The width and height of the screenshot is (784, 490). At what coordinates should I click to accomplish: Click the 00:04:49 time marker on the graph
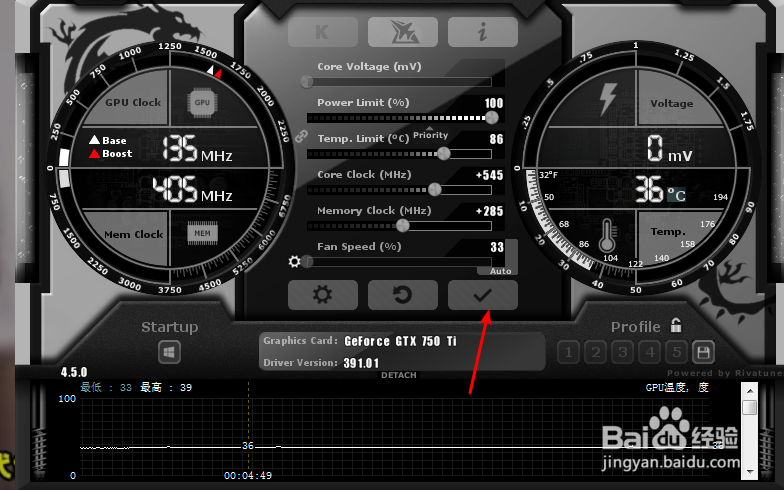tap(248, 476)
